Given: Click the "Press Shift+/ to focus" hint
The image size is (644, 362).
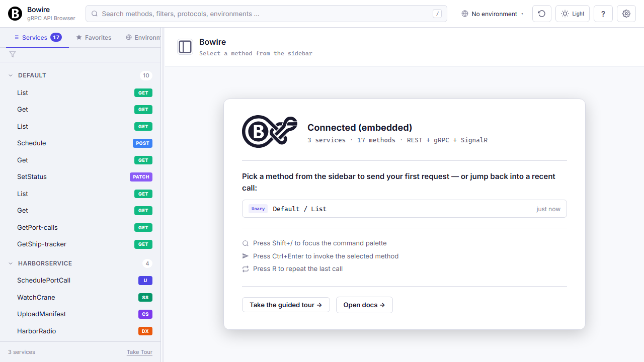Looking at the screenshot, I should pyautogui.click(x=320, y=243).
